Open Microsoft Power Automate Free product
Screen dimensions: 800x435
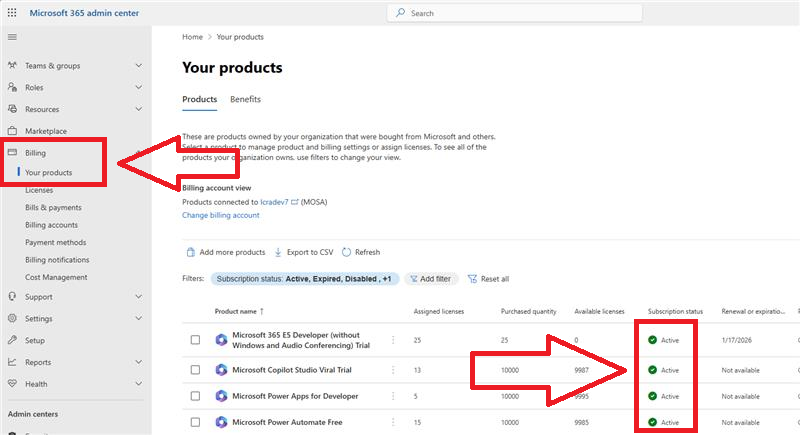[x=287, y=422]
